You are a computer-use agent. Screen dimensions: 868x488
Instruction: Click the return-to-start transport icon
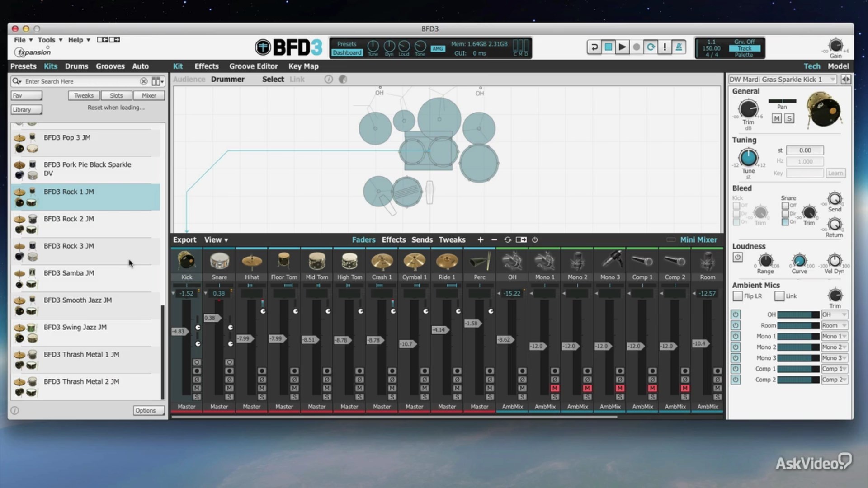(594, 47)
